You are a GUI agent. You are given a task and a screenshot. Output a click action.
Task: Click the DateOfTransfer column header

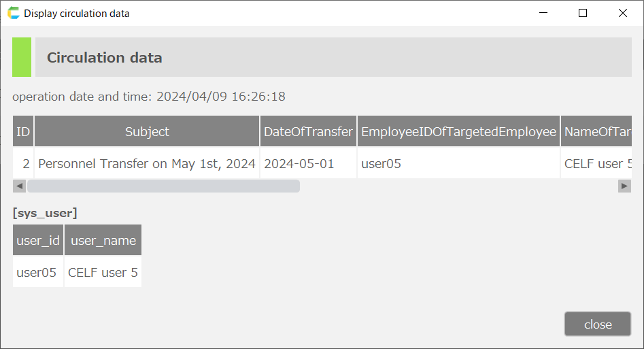click(308, 131)
